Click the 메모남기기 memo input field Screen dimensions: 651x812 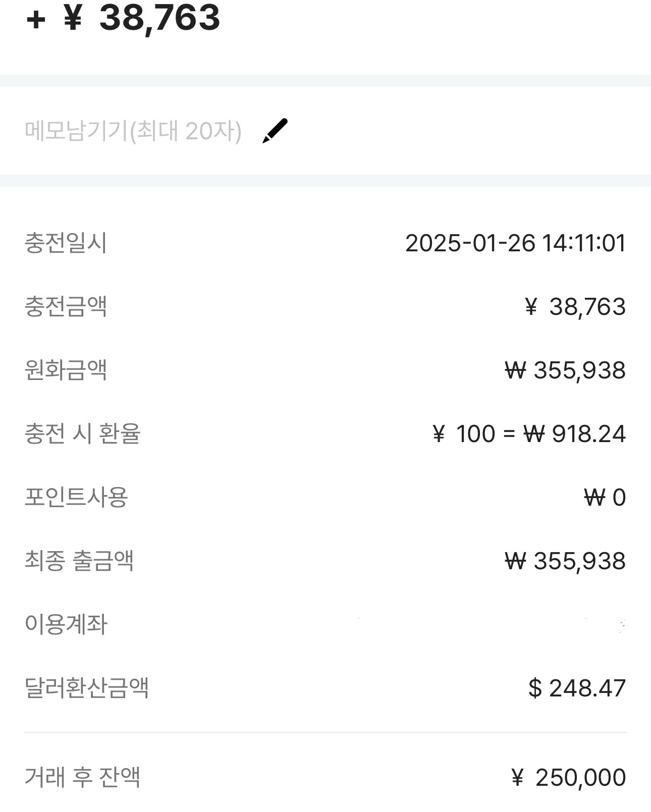(133, 131)
